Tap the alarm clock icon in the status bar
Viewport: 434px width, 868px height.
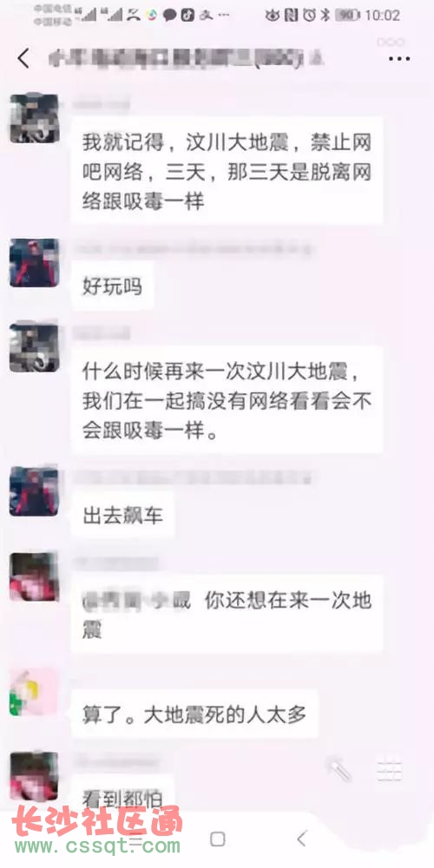pos(310,16)
